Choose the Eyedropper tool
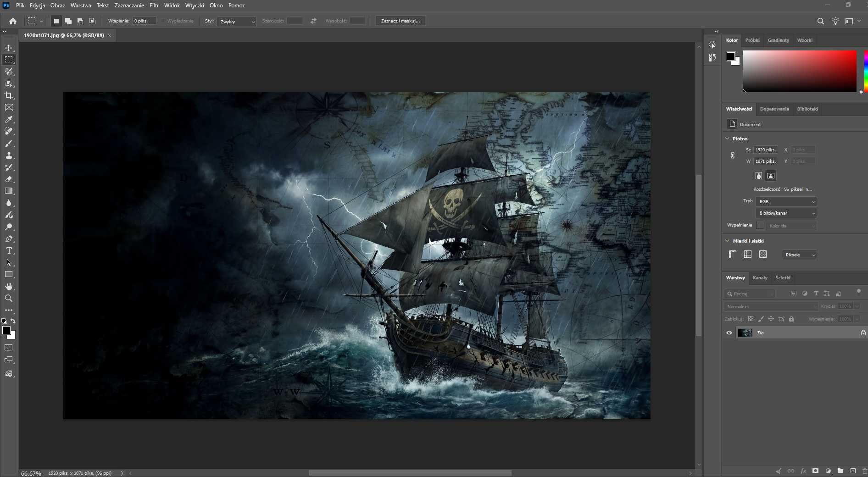868x477 pixels. (x=9, y=119)
